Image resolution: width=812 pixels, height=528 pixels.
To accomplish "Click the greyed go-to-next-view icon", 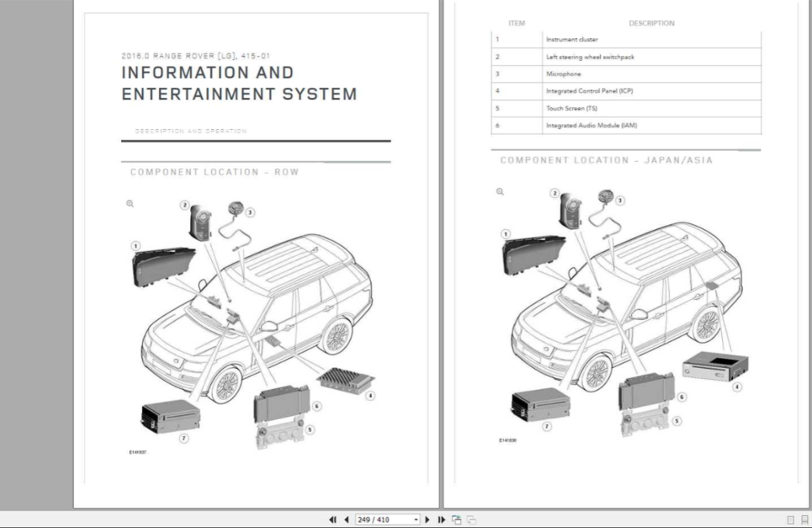I will (471, 520).
